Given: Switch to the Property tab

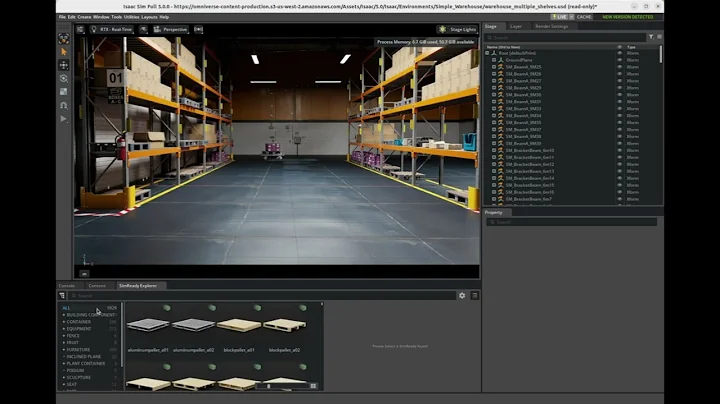Looking at the screenshot, I should click(x=494, y=213).
